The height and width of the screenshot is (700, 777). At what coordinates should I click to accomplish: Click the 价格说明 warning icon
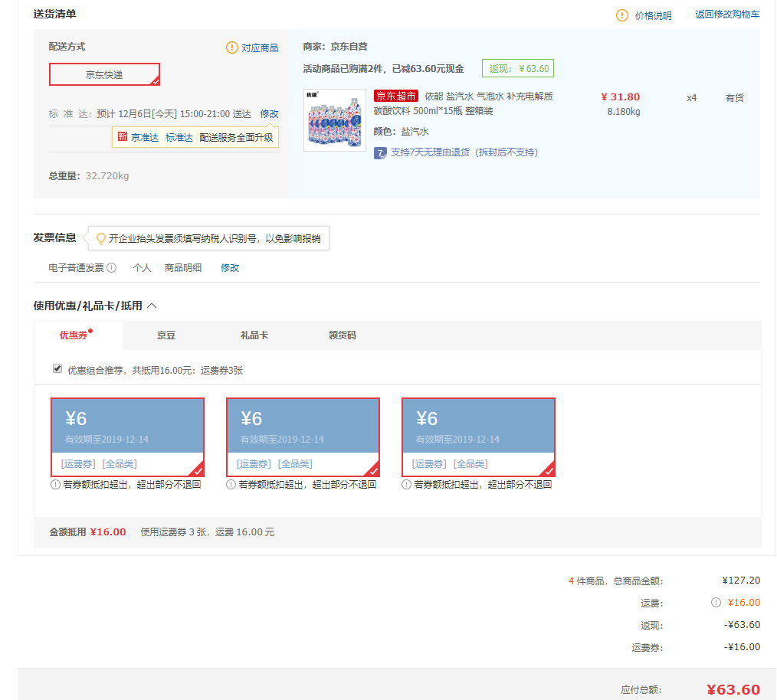tap(622, 15)
